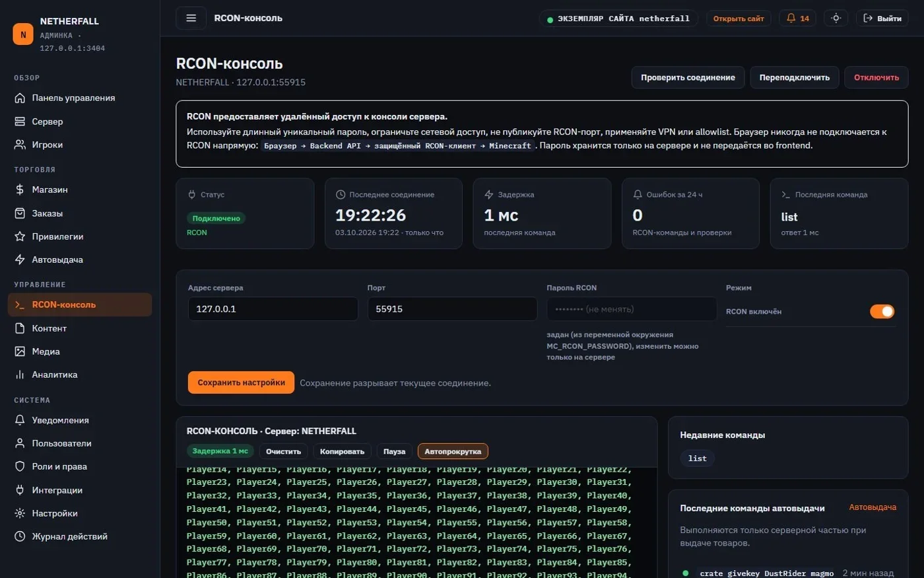The height and width of the screenshot is (578, 924).
Task: Open Панель управления in sidebar
Action: click(80, 98)
